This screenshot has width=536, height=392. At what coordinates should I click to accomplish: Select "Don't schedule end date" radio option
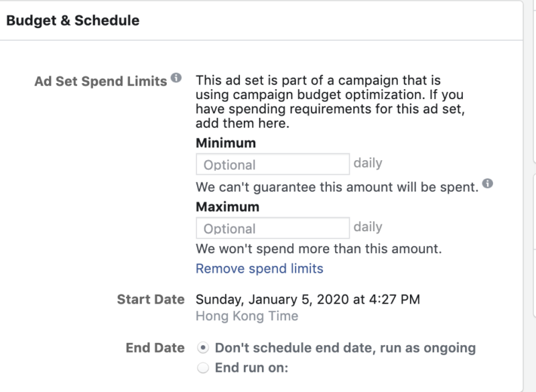[x=203, y=348]
